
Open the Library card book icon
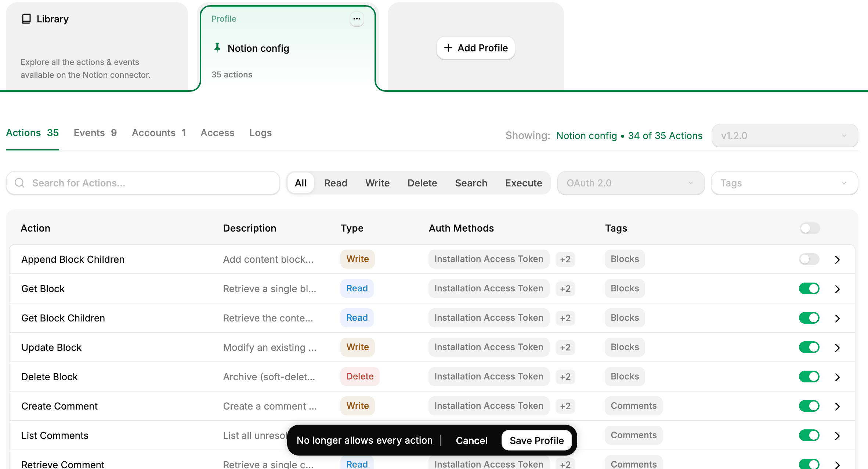pyautogui.click(x=26, y=19)
